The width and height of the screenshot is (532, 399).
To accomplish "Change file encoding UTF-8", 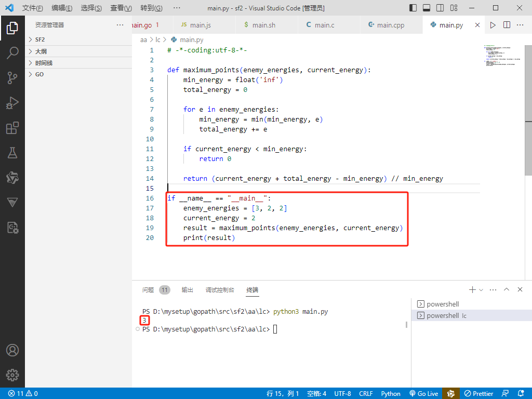I will pyautogui.click(x=342, y=394).
